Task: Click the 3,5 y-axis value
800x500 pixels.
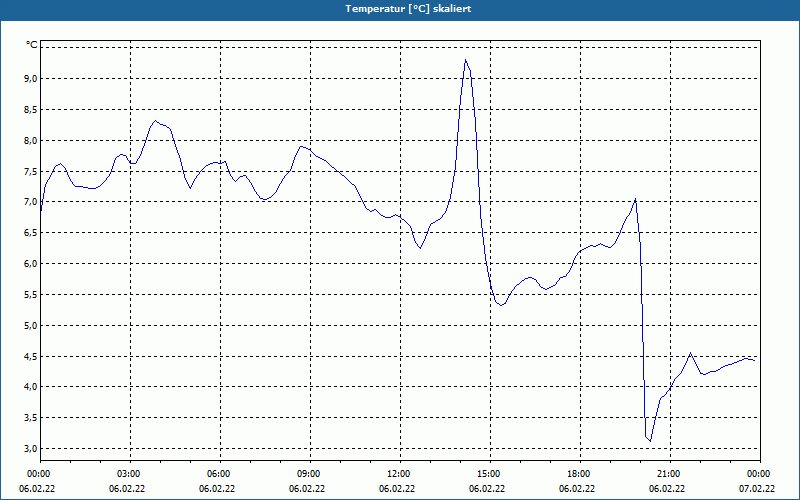Action: 31,418
